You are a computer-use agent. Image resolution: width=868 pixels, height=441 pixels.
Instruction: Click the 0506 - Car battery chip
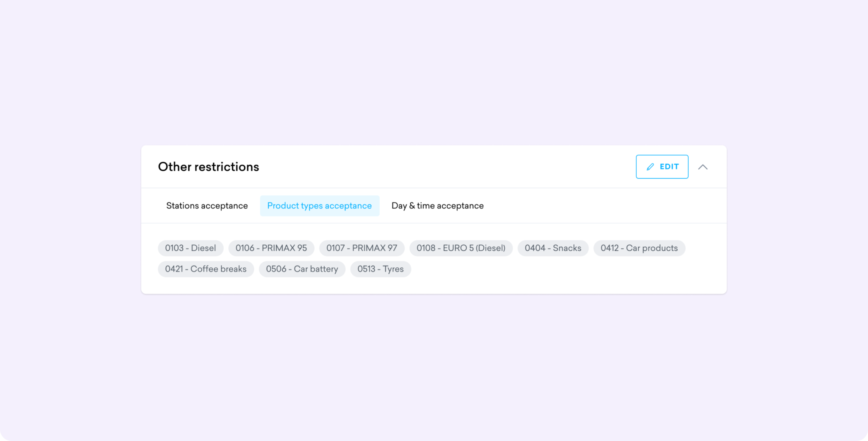pyautogui.click(x=302, y=269)
